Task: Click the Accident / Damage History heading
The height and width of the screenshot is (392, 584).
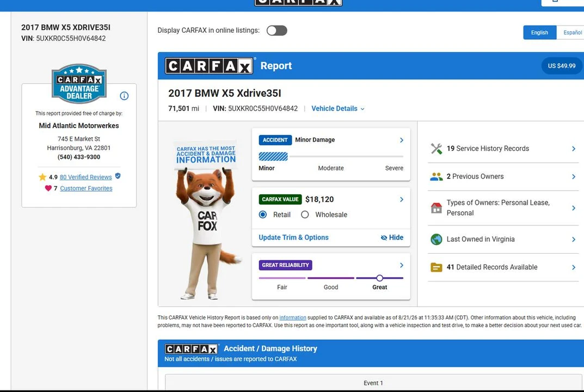Action: (271, 349)
